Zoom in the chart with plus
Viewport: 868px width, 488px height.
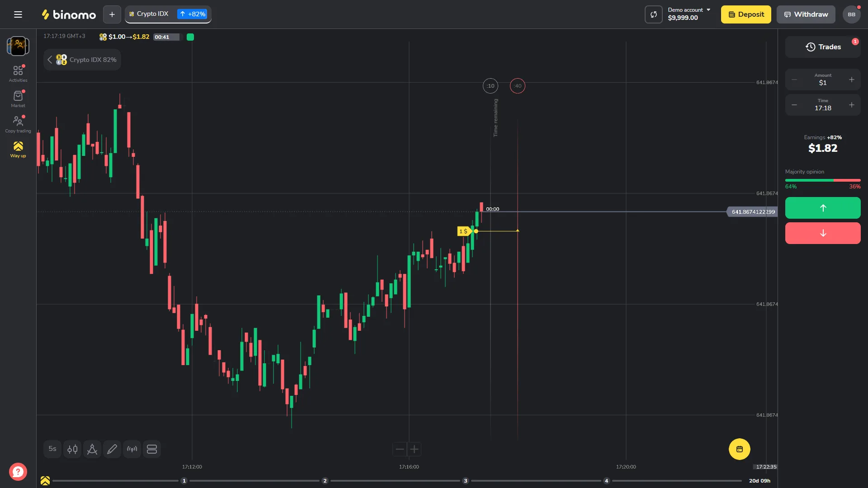(x=414, y=449)
